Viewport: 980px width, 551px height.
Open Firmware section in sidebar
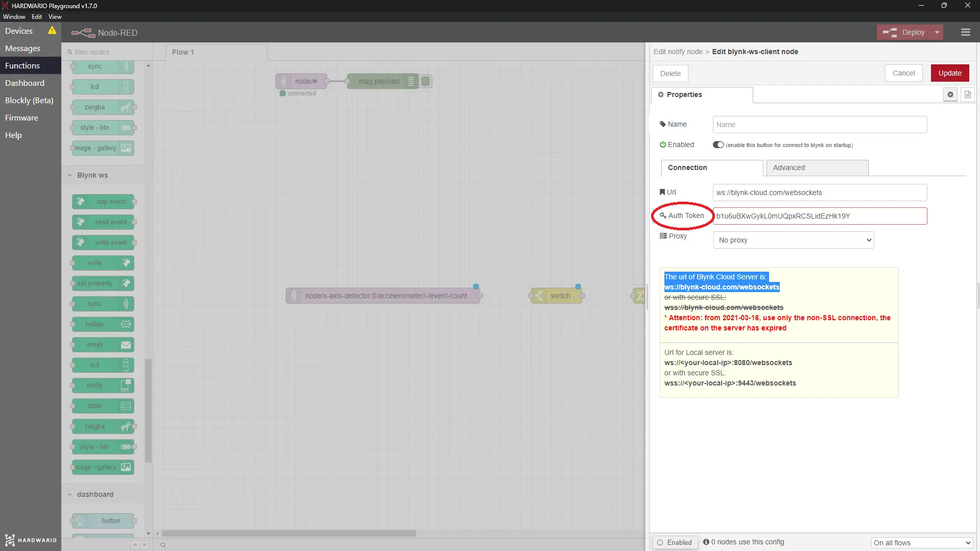(31, 118)
